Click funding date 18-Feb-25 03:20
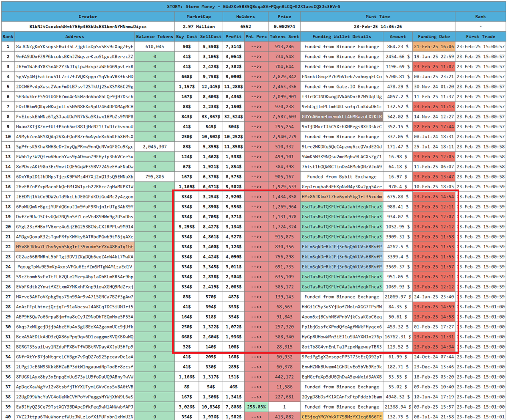Image resolution: width=508 pixels, height=420 pixels. pos(433,377)
